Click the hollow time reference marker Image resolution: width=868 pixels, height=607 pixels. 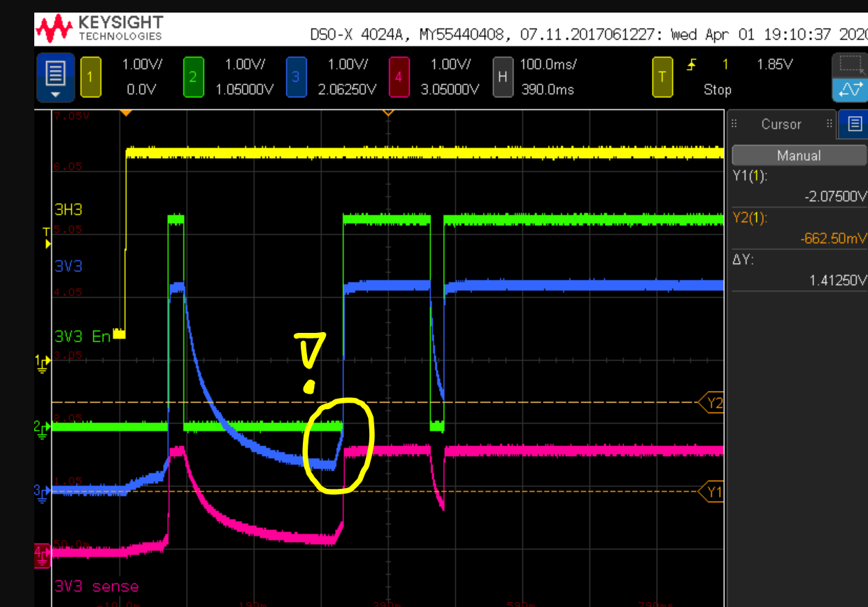(x=387, y=112)
